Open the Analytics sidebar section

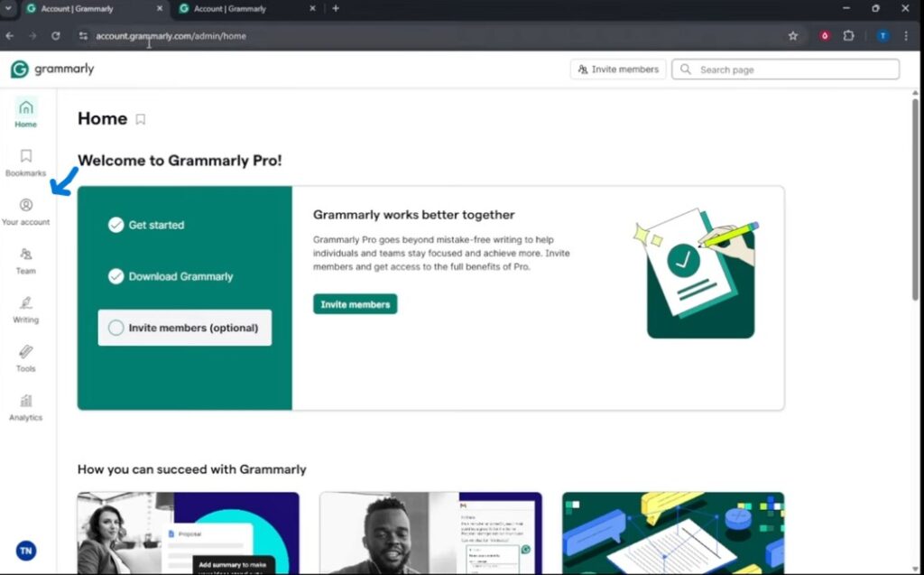[25, 406]
